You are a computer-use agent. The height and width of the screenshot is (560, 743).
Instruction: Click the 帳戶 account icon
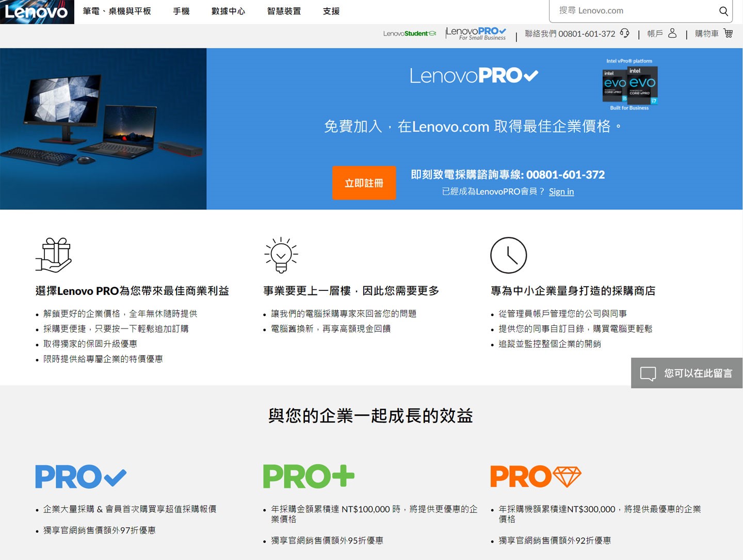click(x=672, y=34)
